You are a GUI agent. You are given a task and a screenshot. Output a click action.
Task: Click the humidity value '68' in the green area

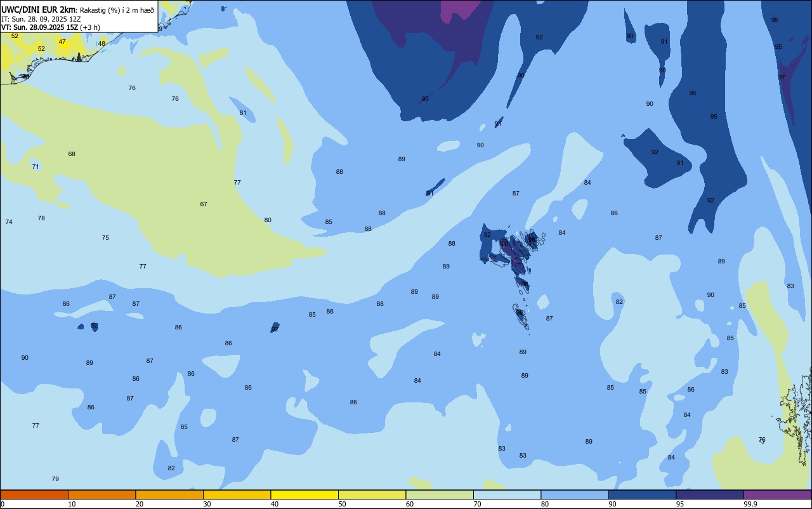coord(72,154)
